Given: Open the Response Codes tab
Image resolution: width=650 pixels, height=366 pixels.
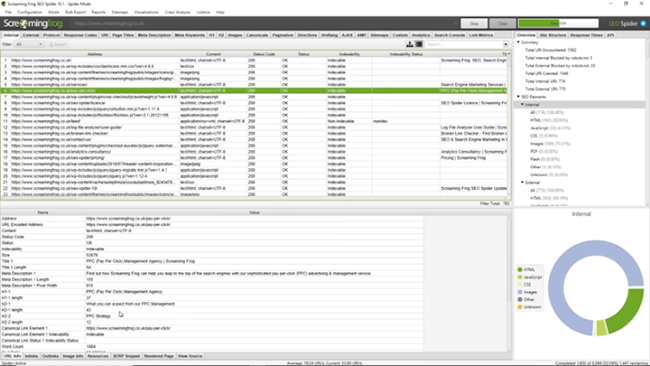Looking at the screenshot, I should tap(80, 35).
